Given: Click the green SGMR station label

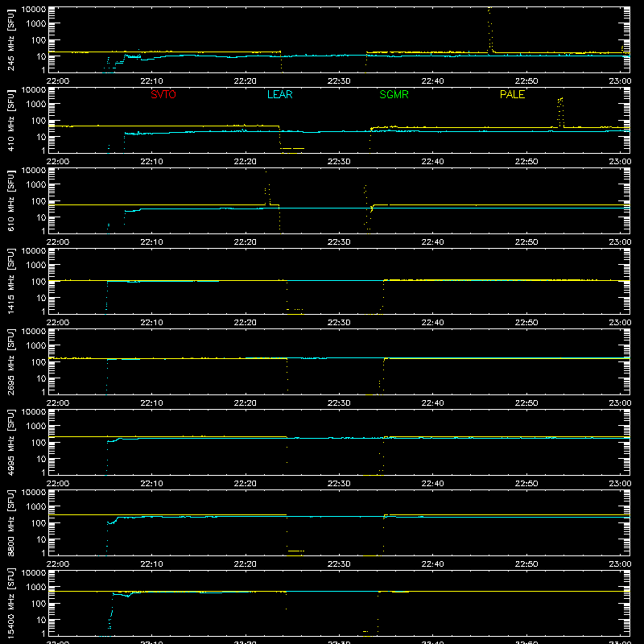Looking at the screenshot, I should pyautogui.click(x=394, y=94).
